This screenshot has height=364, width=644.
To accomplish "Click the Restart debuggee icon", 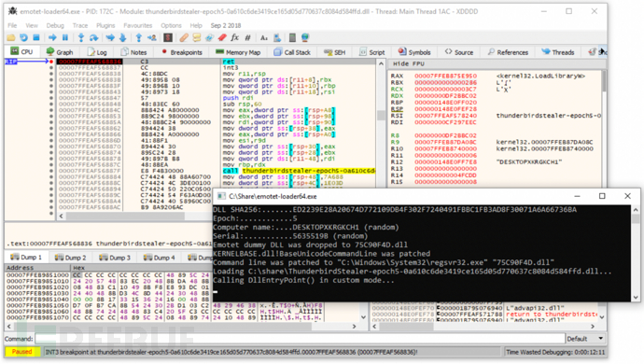I will click(x=23, y=37).
